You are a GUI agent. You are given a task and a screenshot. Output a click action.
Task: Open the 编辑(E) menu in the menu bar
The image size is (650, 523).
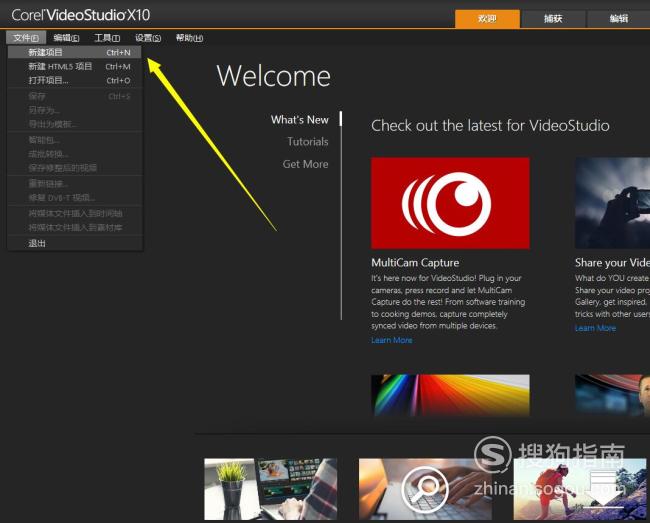pos(66,38)
